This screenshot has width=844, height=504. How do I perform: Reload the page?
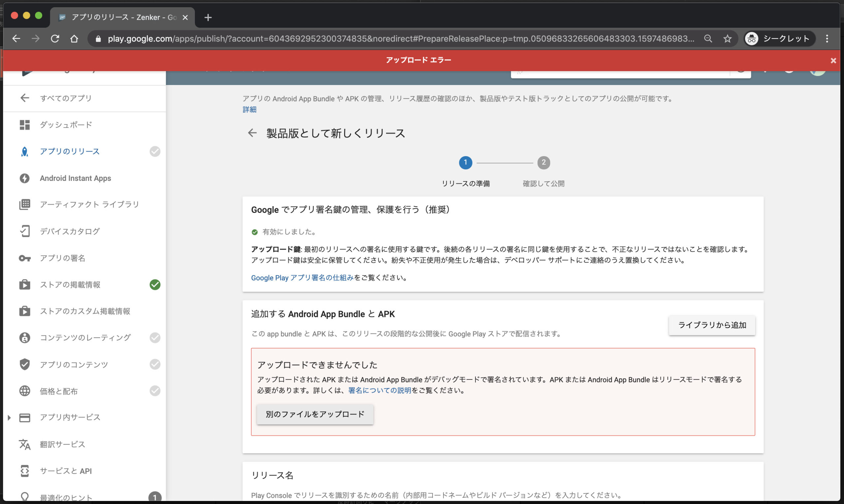(x=55, y=39)
